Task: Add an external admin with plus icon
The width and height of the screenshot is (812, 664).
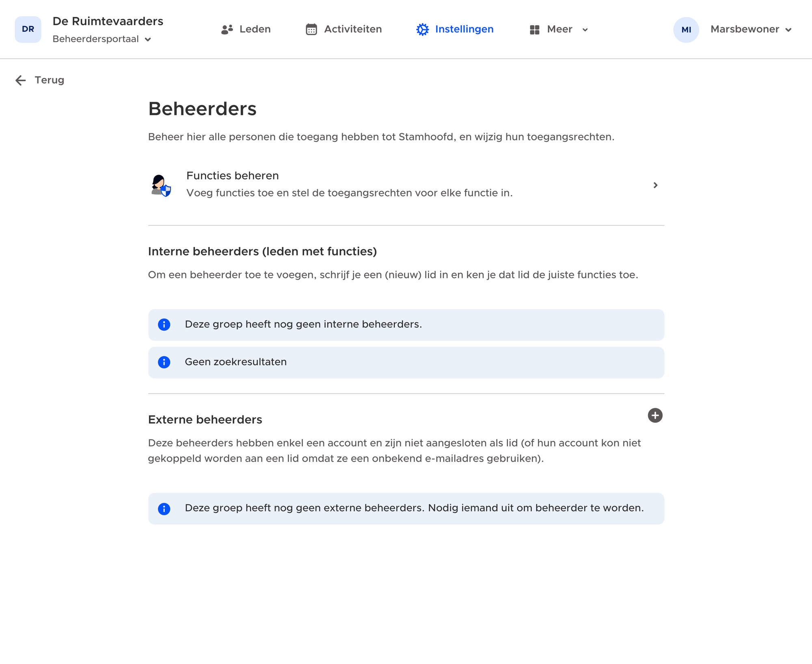Action: pyautogui.click(x=655, y=415)
